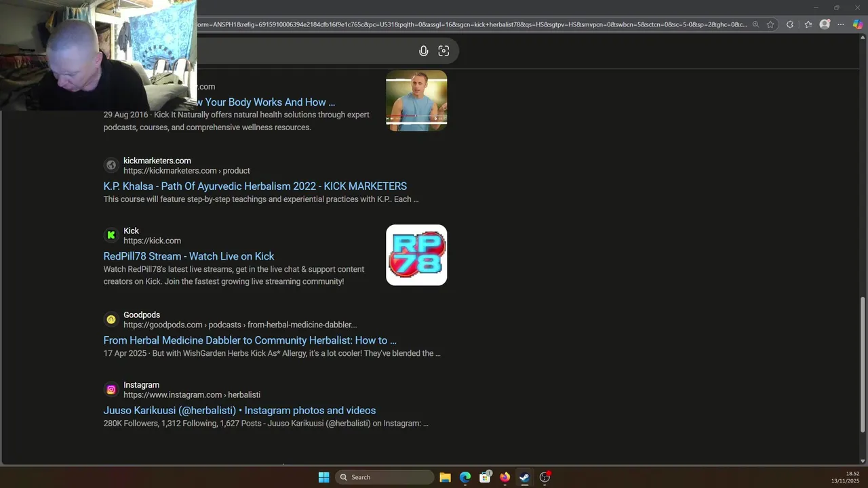Click the https://kick.com URL text
Screen dimensions: 868x488
point(152,241)
